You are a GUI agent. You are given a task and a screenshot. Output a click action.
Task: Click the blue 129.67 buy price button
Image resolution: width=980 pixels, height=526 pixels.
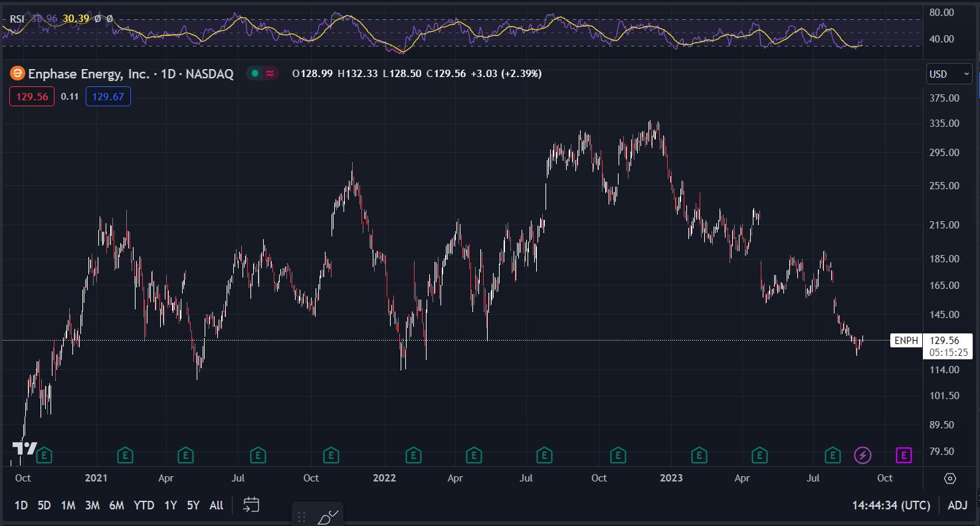[x=108, y=97]
